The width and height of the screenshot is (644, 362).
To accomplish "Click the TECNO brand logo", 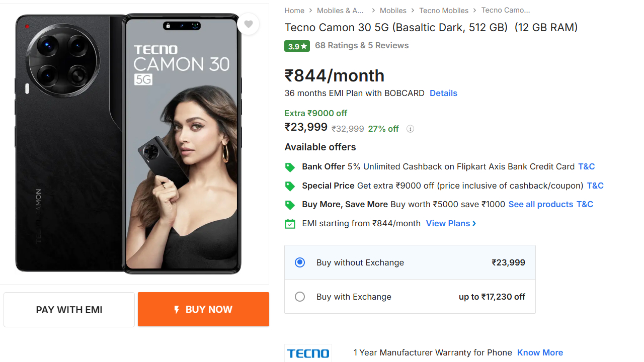I will coord(307,352).
